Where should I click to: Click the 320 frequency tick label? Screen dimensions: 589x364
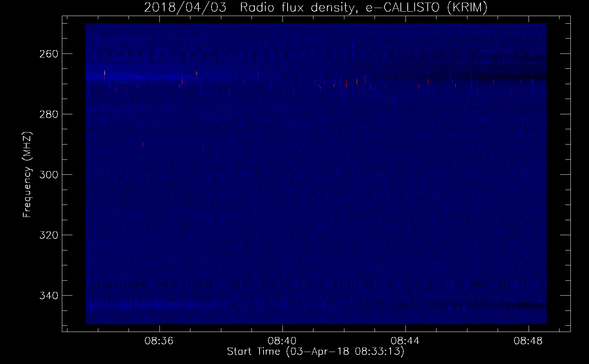[48, 235]
